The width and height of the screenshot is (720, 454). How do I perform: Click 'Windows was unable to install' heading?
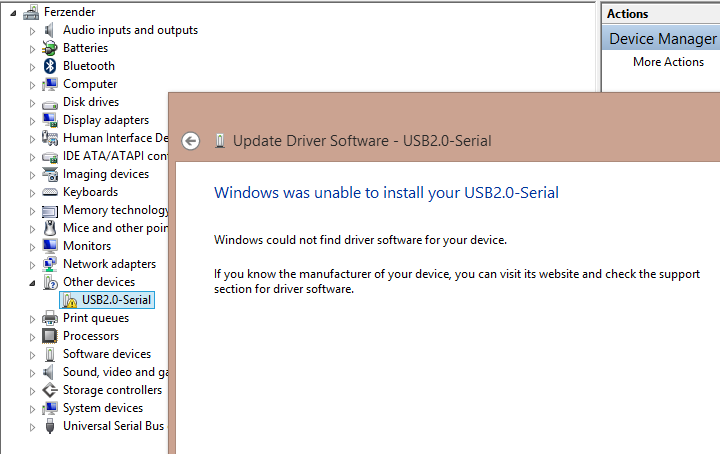pos(386,193)
